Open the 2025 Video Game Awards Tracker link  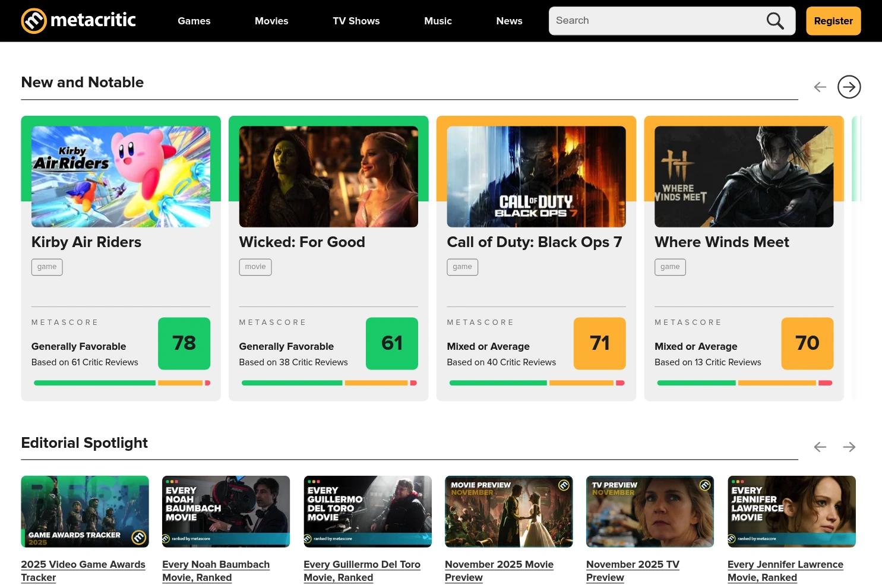coord(83,571)
